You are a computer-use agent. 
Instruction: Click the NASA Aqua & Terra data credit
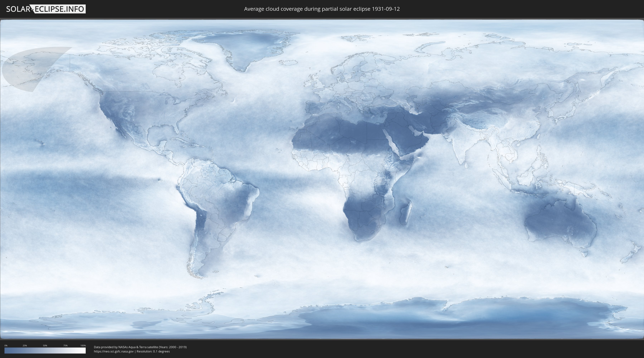[140, 347]
